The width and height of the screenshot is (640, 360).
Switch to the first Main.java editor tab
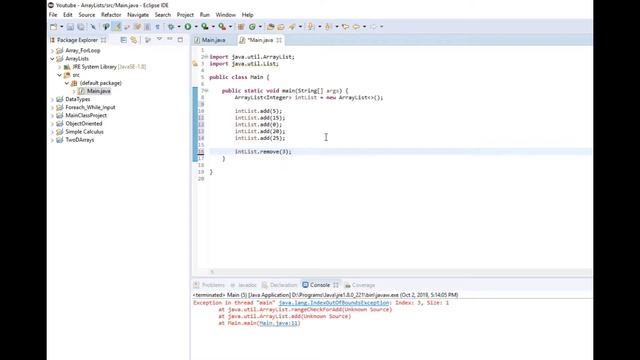click(213, 40)
